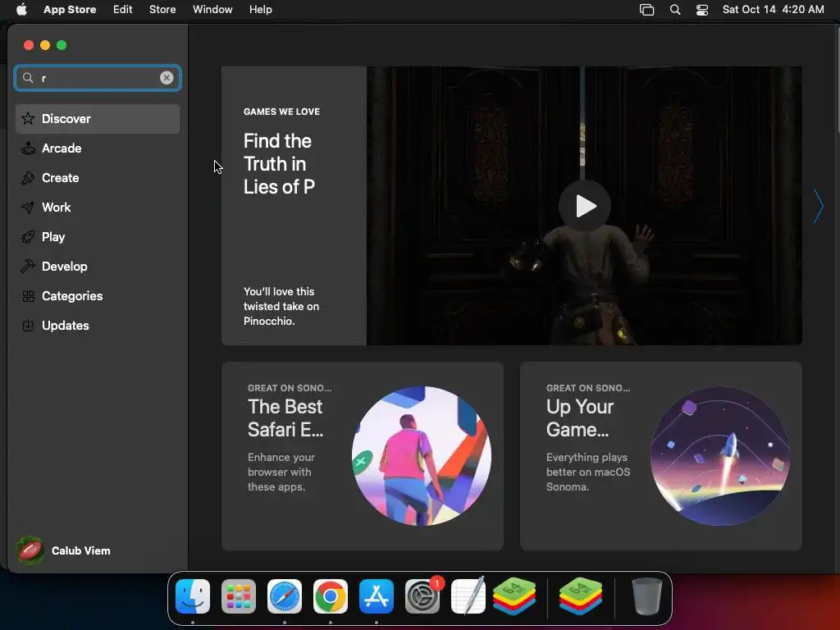
Task: Click "Enhance your browser with these apps."
Action: [x=281, y=472]
